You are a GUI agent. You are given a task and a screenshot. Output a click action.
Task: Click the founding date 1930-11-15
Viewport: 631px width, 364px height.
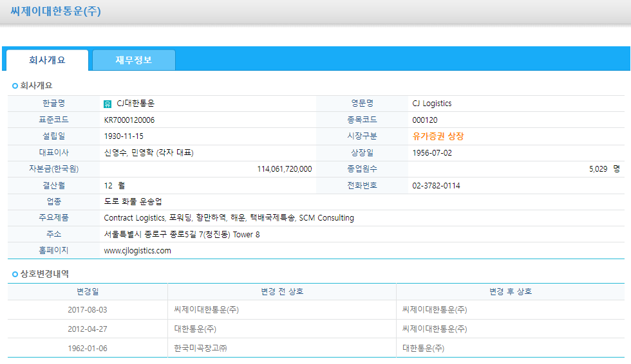click(x=124, y=136)
